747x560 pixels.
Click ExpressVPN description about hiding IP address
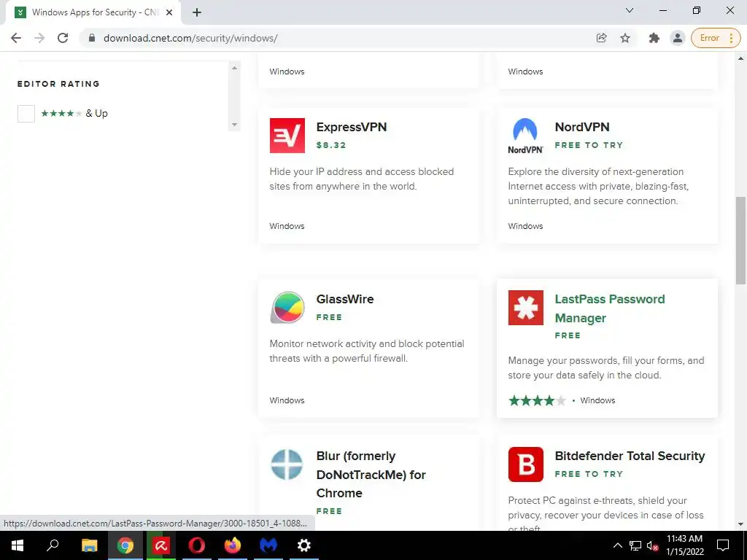pos(362,179)
